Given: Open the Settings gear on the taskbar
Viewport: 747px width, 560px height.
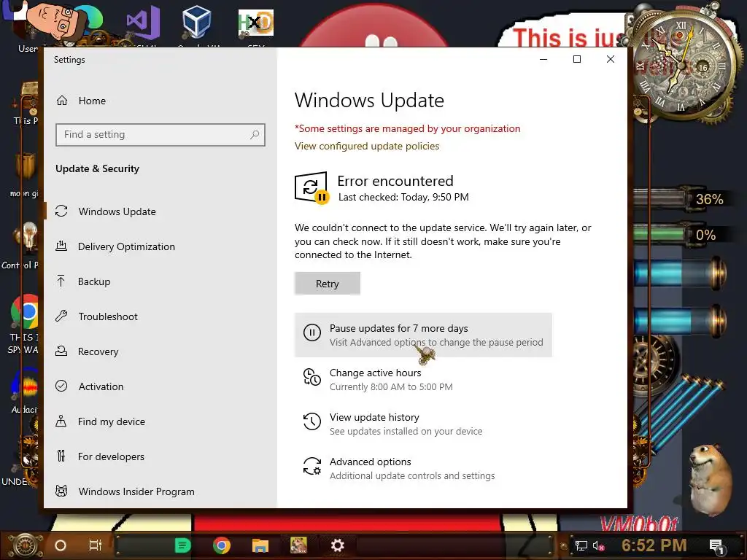Looking at the screenshot, I should (337, 545).
